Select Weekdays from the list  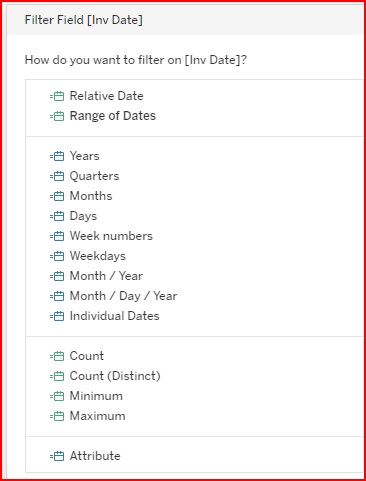[98, 256]
